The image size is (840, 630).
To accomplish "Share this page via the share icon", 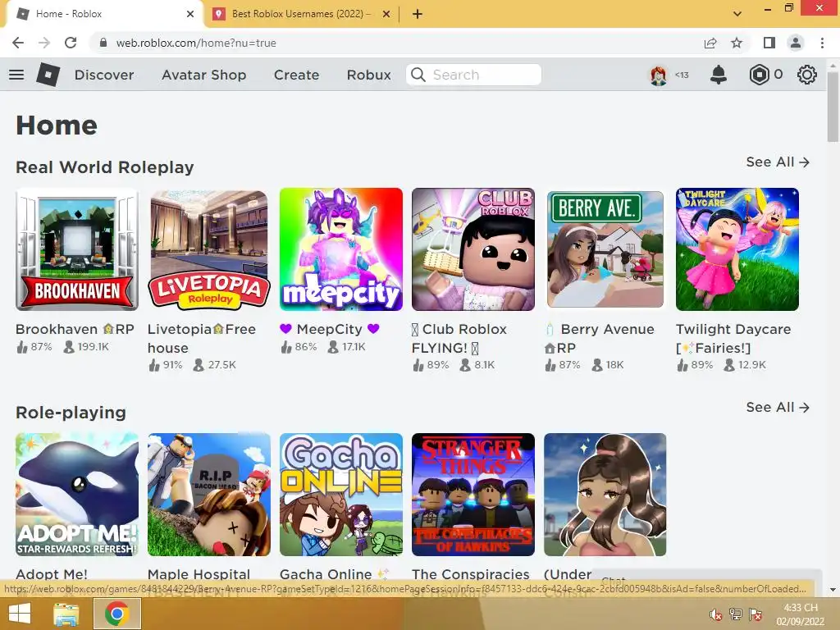I will [x=710, y=43].
